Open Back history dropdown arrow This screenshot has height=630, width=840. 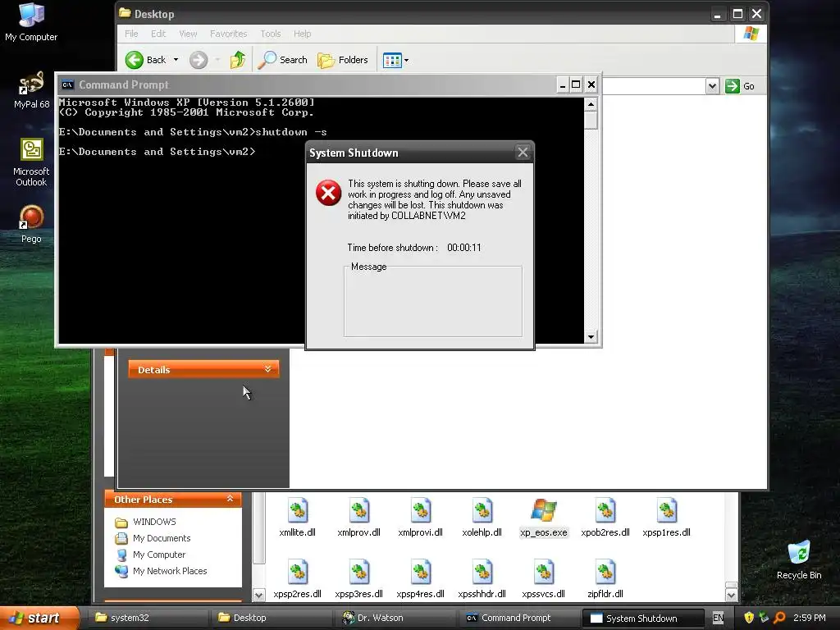click(176, 60)
